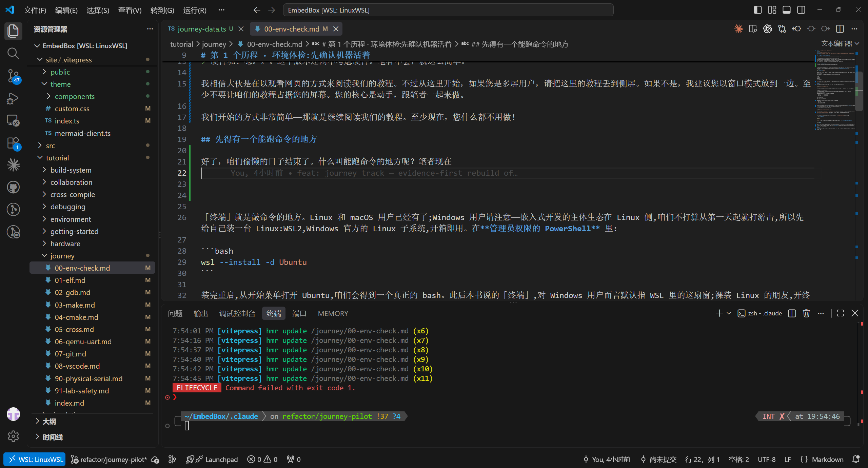
Task: Maximize the terminal panel size
Action: pos(840,313)
